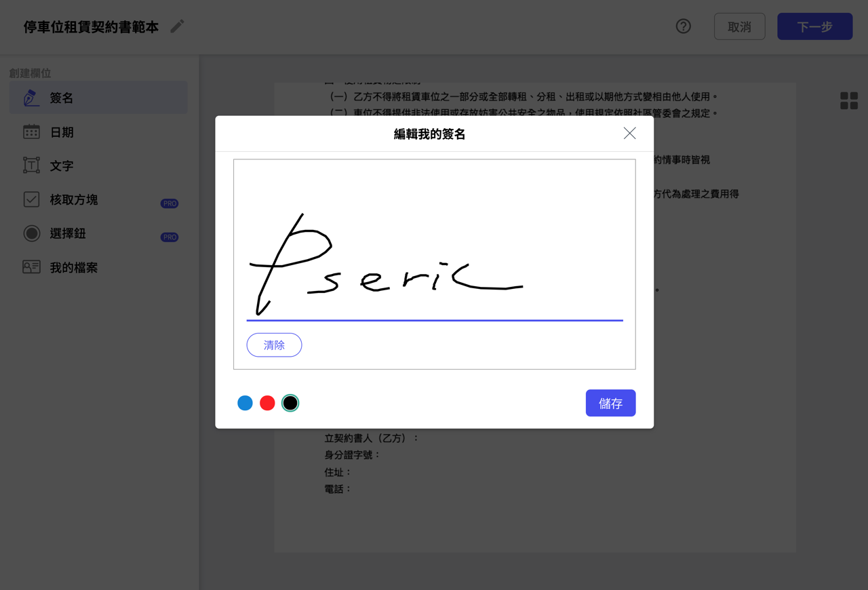Choose the blue ink color
Screen dimensions: 868x590
245,403
